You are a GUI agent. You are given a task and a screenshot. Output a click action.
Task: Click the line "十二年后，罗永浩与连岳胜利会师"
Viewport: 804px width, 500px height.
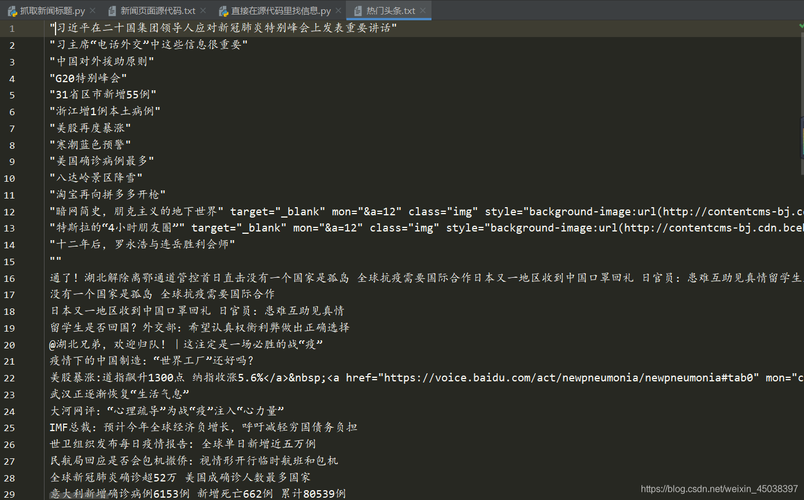coord(142,244)
